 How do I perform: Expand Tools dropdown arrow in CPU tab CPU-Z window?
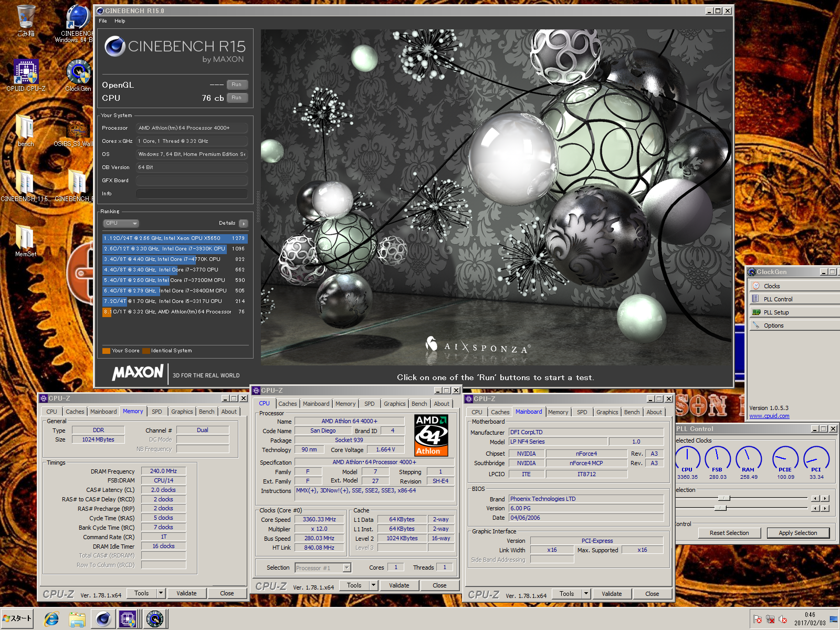(373, 585)
